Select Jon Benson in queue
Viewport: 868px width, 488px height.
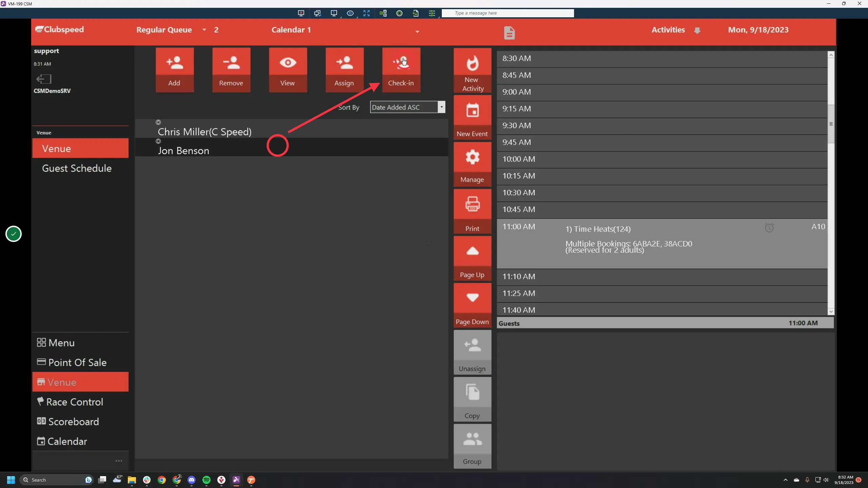pyautogui.click(x=292, y=147)
